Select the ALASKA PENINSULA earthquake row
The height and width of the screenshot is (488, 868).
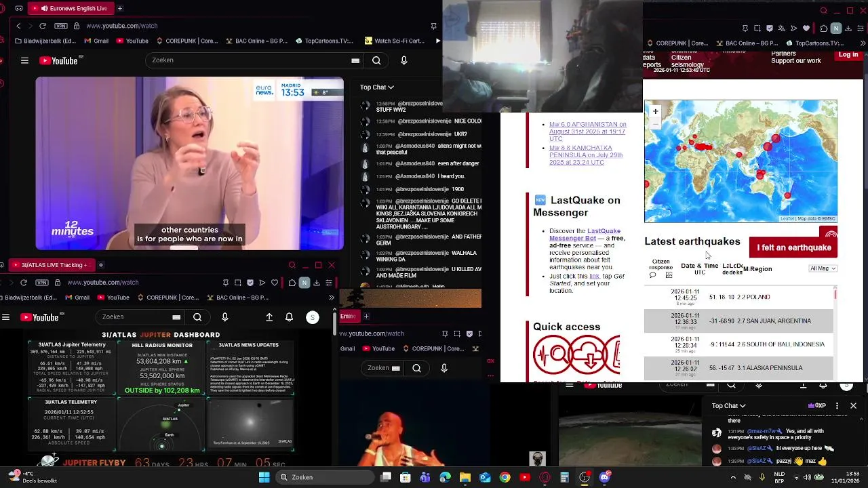pyautogui.click(x=738, y=368)
